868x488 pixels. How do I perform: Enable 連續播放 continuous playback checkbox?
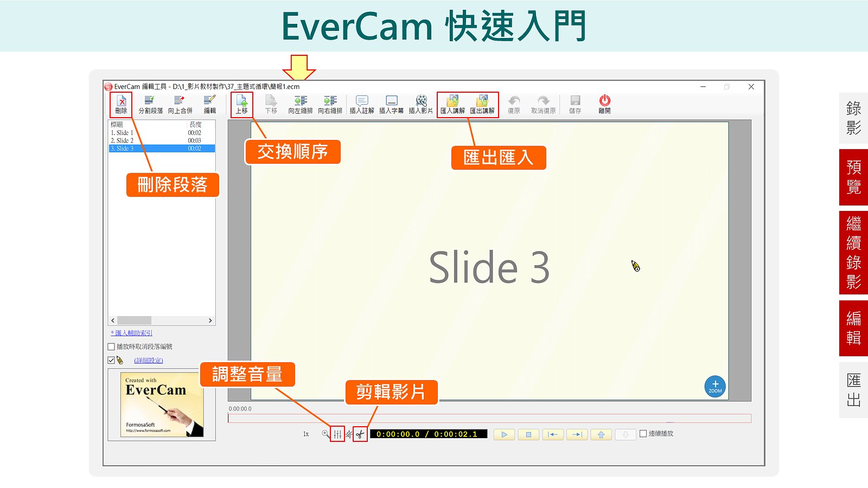pos(643,434)
